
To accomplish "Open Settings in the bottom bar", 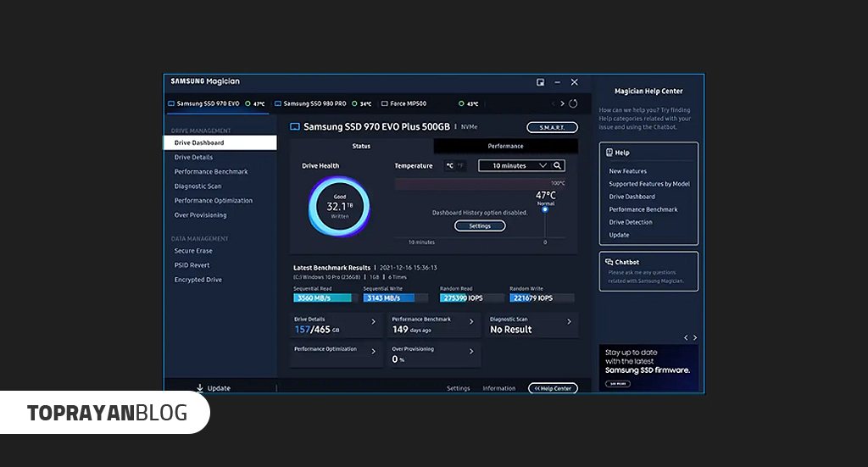I will tap(459, 388).
